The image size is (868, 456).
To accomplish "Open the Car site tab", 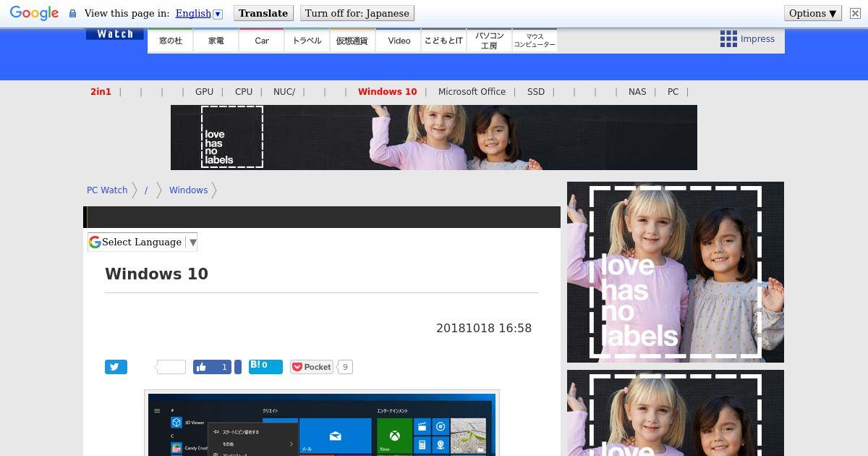I will (x=262, y=41).
